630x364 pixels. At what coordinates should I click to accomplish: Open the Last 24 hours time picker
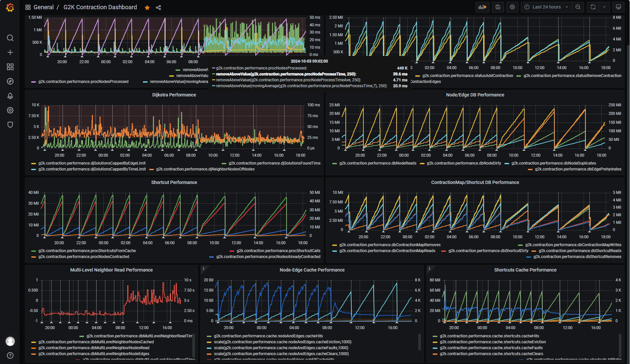[547, 7]
